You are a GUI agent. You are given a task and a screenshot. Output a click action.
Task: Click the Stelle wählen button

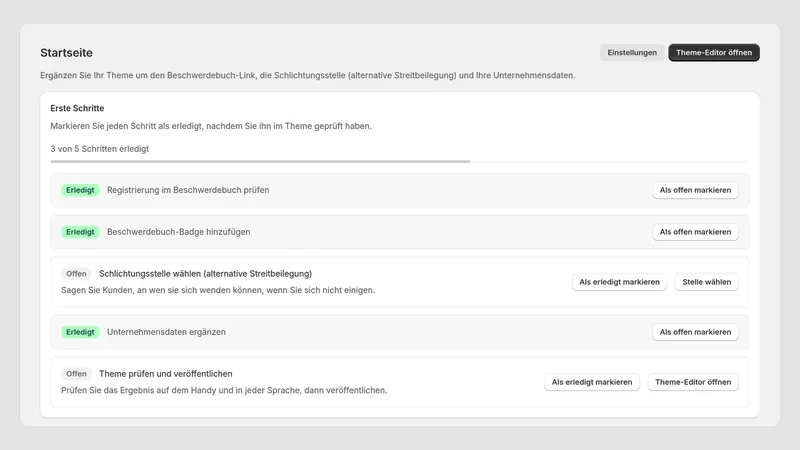tap(707, 282)
